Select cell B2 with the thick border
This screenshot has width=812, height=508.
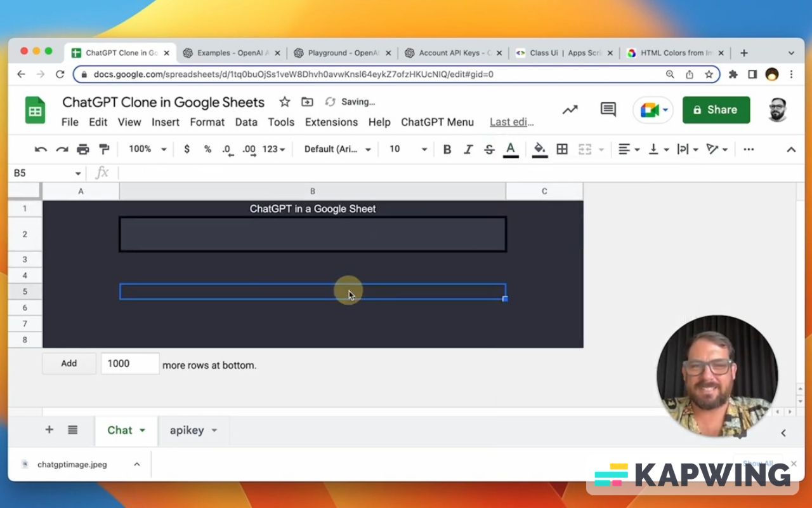point(313,234)
